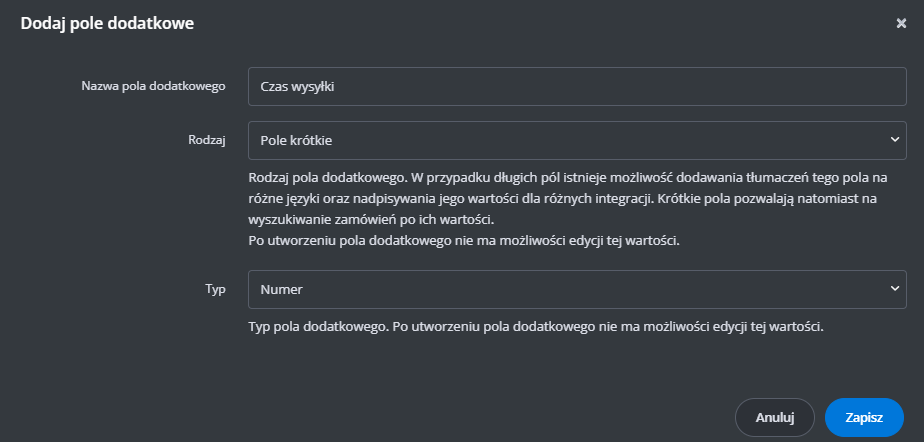Click the chevron arrow in the Rodzaj field
924x442 pixels.
point(893,141)
